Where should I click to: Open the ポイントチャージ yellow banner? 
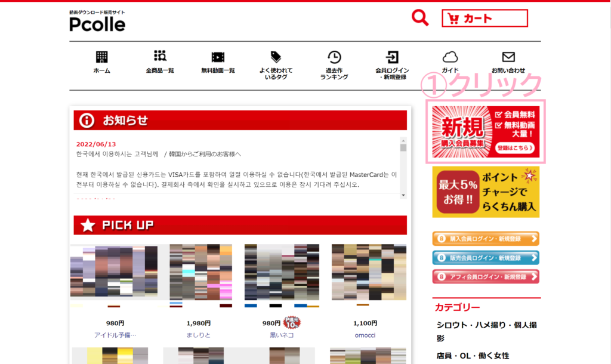pos(486,192)
